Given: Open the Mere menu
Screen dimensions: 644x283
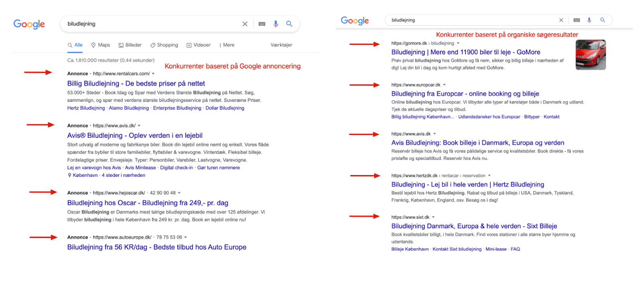Looking at the screenshot, I should point(227,45).
